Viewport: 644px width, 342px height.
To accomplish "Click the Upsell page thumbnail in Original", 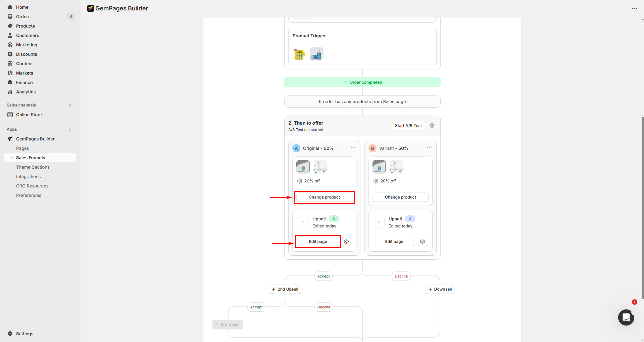I will point(303,222).
